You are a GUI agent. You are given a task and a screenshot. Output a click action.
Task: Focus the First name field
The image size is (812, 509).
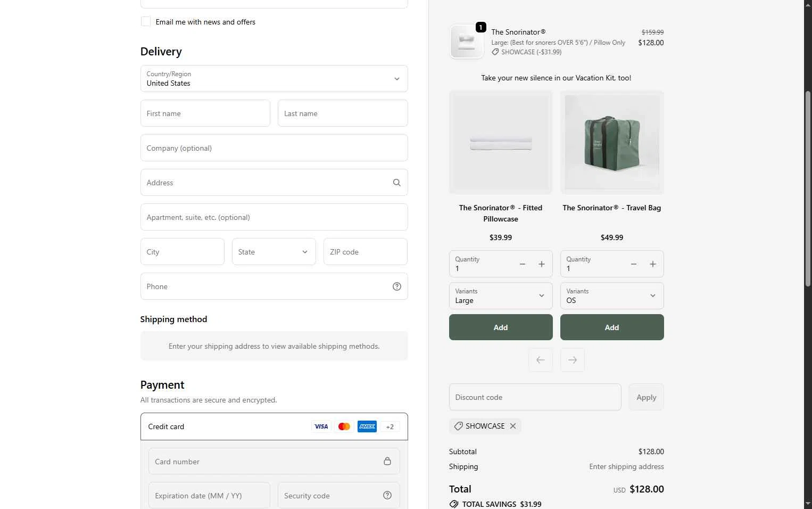pyautogui.click(x=205, y=113)
